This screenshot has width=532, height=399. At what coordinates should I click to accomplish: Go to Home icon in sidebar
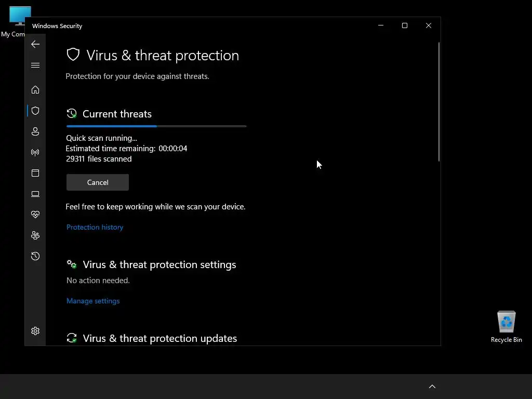click(x=35, y=90)
